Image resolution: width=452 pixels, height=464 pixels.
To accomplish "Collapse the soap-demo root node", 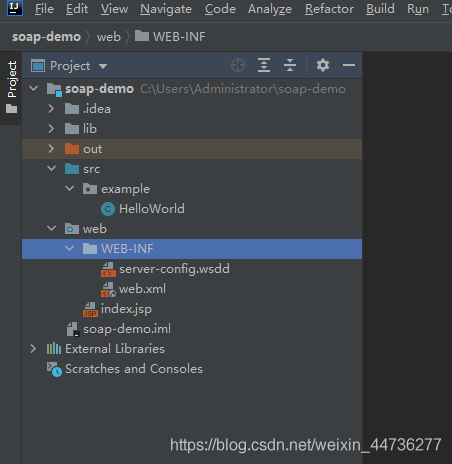I will tap(34, 88).
